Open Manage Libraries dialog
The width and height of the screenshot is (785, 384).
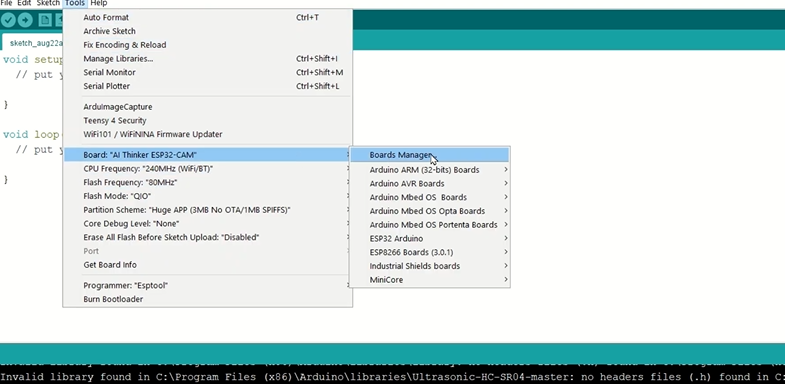point(208,59)
